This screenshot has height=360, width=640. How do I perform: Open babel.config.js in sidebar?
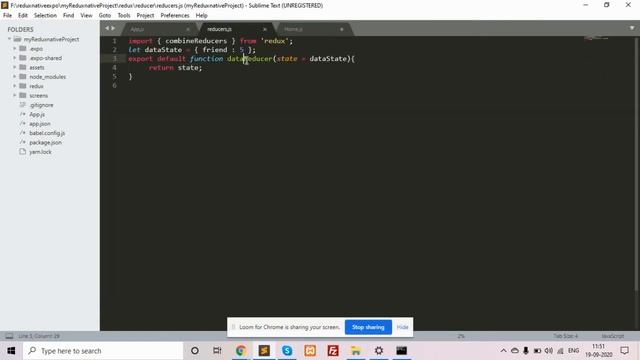(47, 133)
